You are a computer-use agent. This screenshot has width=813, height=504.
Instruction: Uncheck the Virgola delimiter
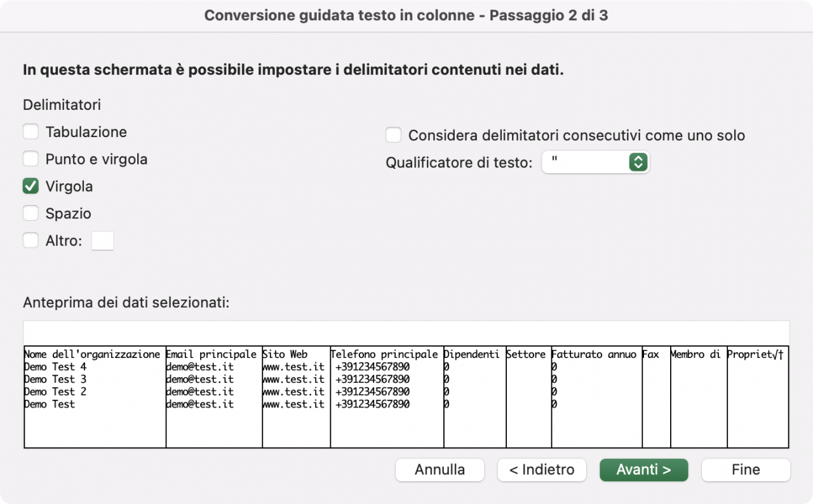click(30, 187)
